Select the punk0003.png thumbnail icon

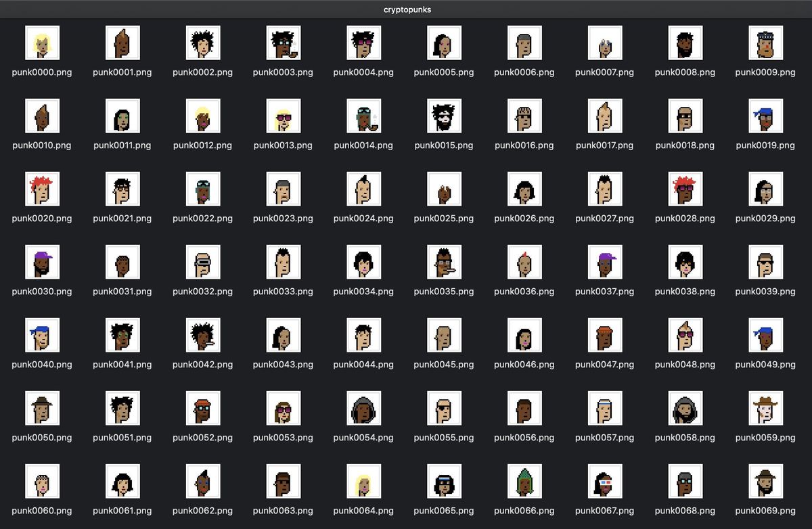[x=284, y=43]
